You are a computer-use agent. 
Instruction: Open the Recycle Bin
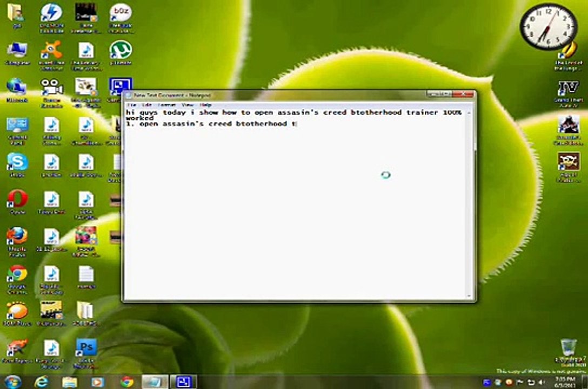[569, 352]
